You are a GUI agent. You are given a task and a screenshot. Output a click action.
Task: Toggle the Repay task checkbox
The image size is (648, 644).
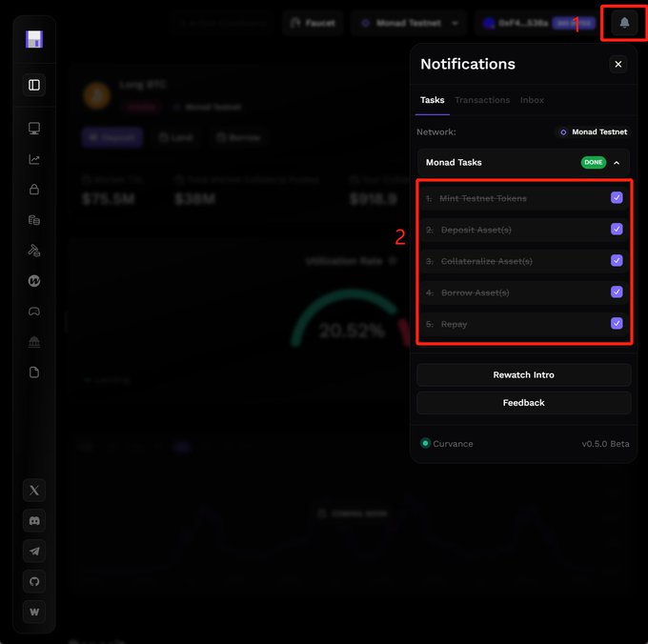(x=617, y=323)
